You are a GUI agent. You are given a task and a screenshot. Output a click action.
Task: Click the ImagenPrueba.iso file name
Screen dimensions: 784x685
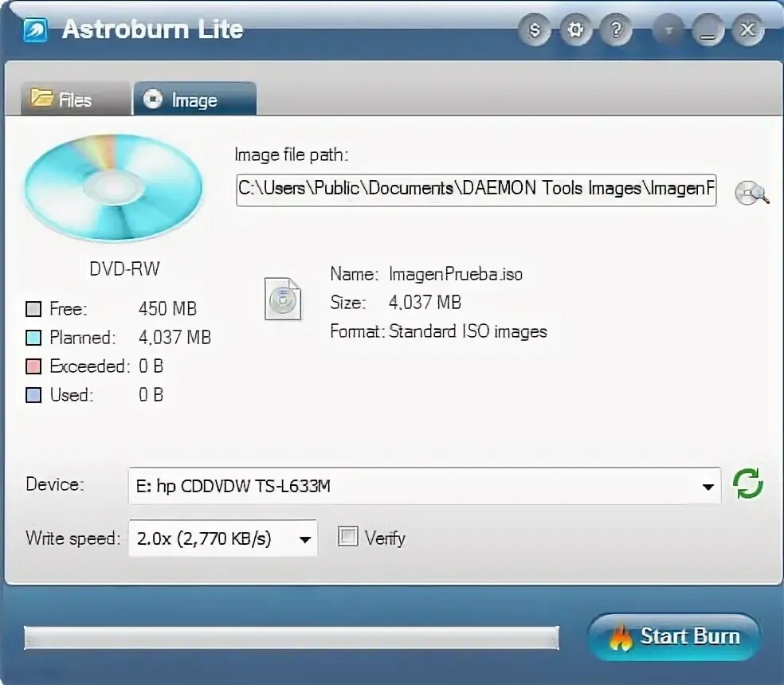[456, 275]
